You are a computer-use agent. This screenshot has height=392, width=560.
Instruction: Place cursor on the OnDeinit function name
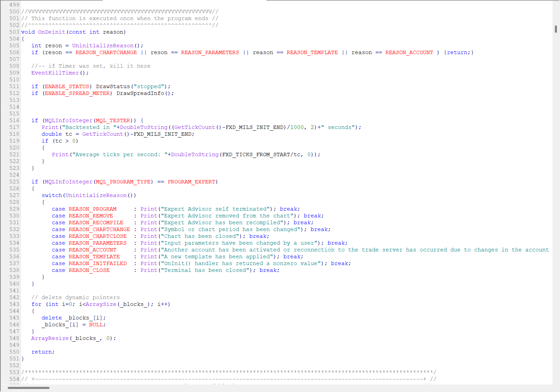(x=51, y=32)
